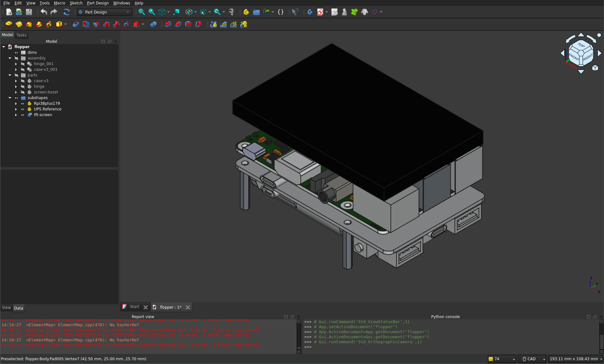The image size is (604, 364).
Task: Apply the Thickness tool
Action: pos(198,24)
